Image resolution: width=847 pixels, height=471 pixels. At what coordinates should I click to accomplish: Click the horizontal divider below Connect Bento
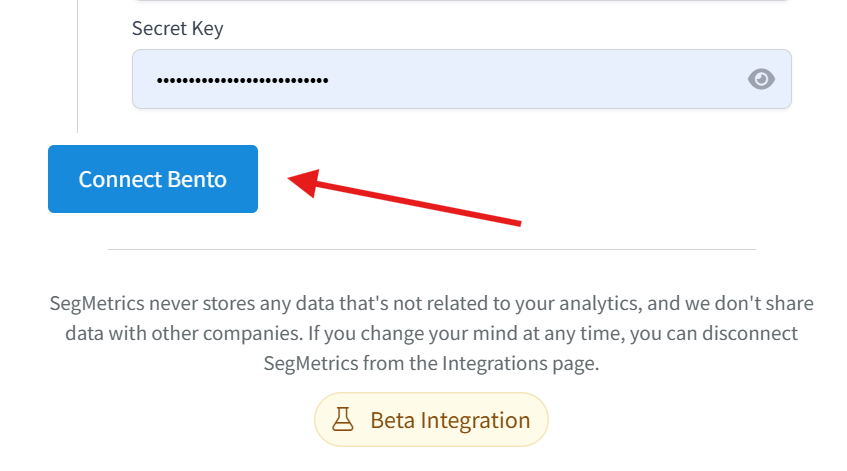pyautogui.click(x=431, y=249)
